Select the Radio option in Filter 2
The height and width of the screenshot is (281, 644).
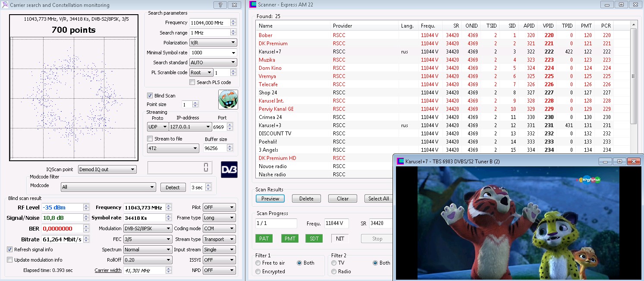pyautogui.click(x=334, y=272)
